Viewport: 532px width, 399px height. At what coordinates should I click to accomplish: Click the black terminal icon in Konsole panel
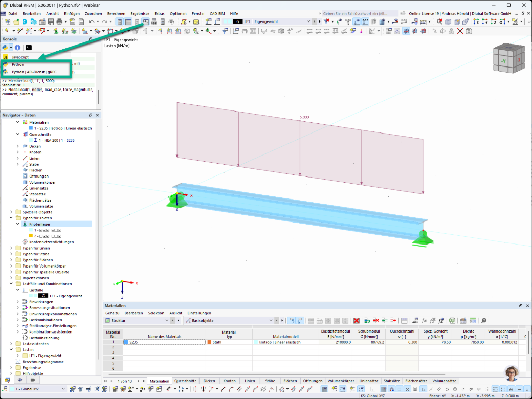pyautogui.click(x=29, y=48)
